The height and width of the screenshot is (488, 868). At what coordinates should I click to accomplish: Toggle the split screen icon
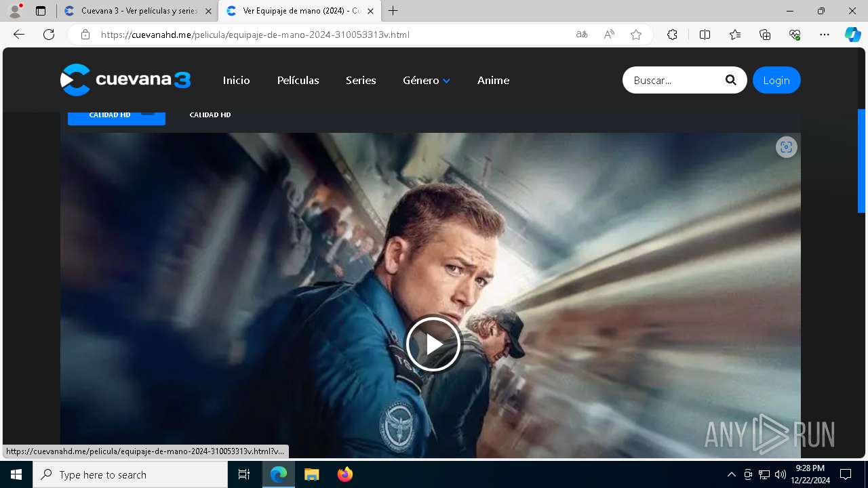(x=705, y=35)
